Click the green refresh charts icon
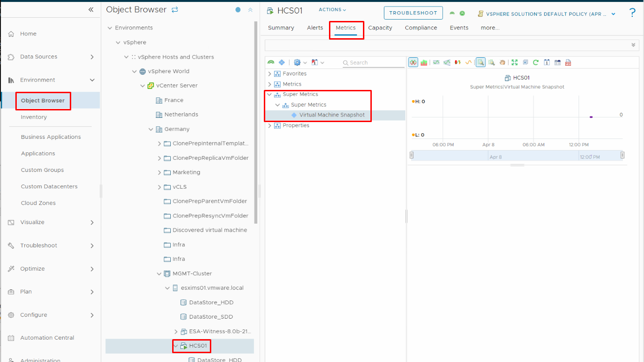Screen dimensions: 644x362 [x=536, y=62]
